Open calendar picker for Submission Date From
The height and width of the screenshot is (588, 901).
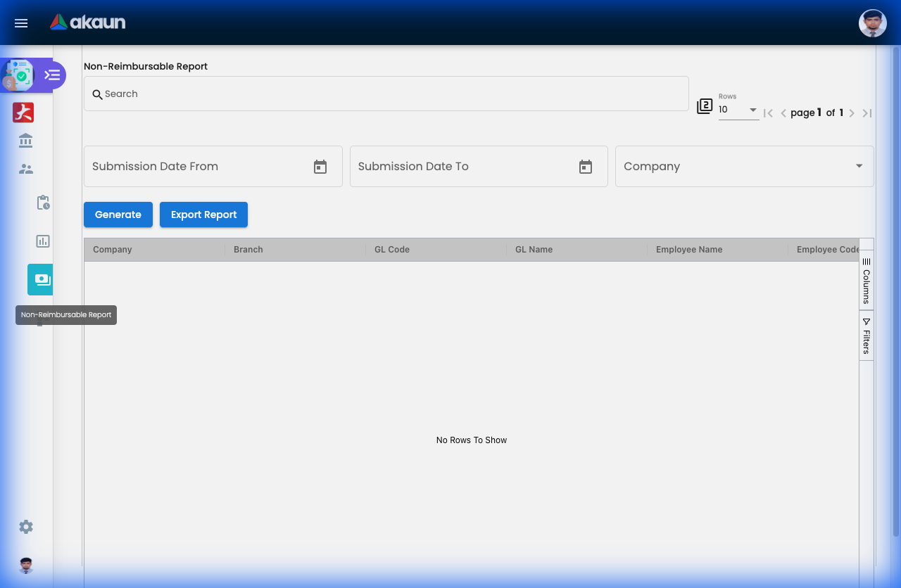320,167
